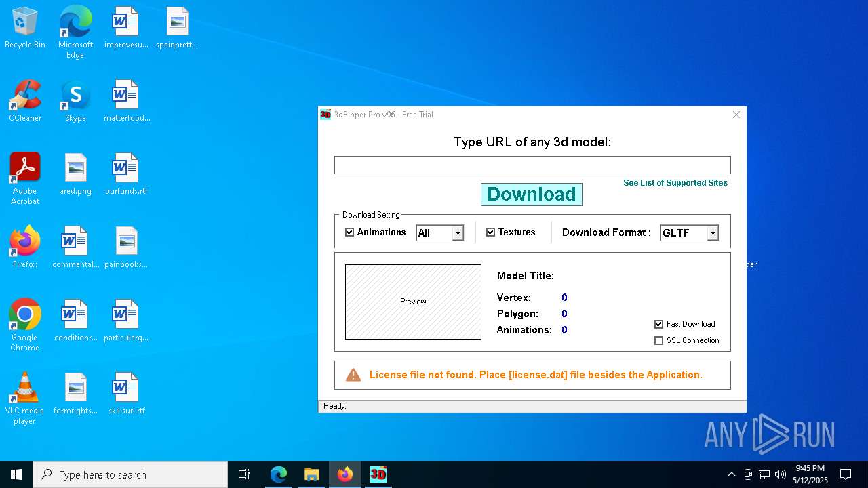Open the Download Format GLTF dropdown
Image resolution: width=868 pixels, height=488 pixels.
713,233
